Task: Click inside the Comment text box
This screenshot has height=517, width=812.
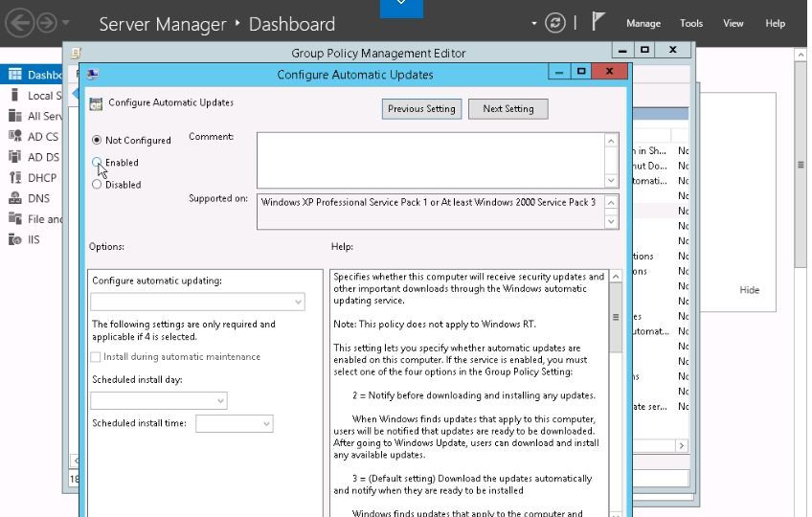Action: (431, 160)
